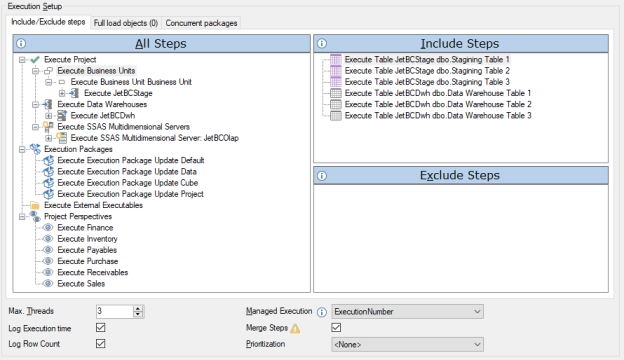This screenshot has height=360, width=624.
Task: Expand the JetBCOlap server node
Action: (x=49, y=138)
